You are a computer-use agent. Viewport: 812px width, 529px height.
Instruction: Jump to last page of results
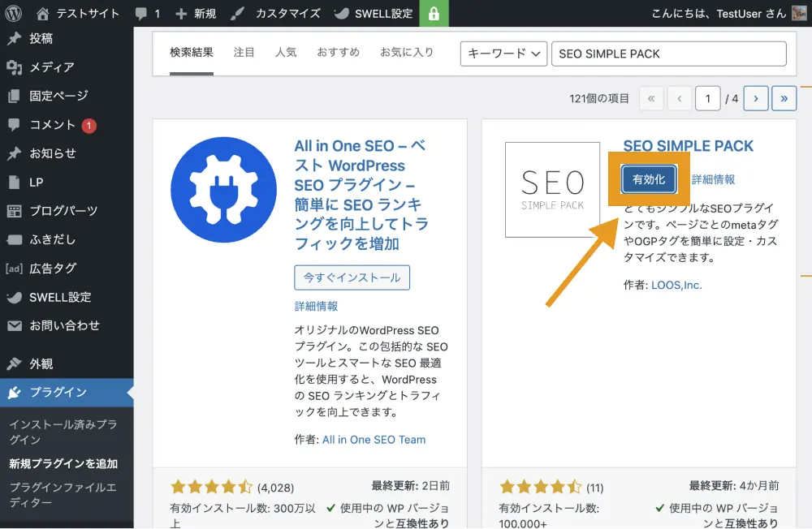(784, 98)
